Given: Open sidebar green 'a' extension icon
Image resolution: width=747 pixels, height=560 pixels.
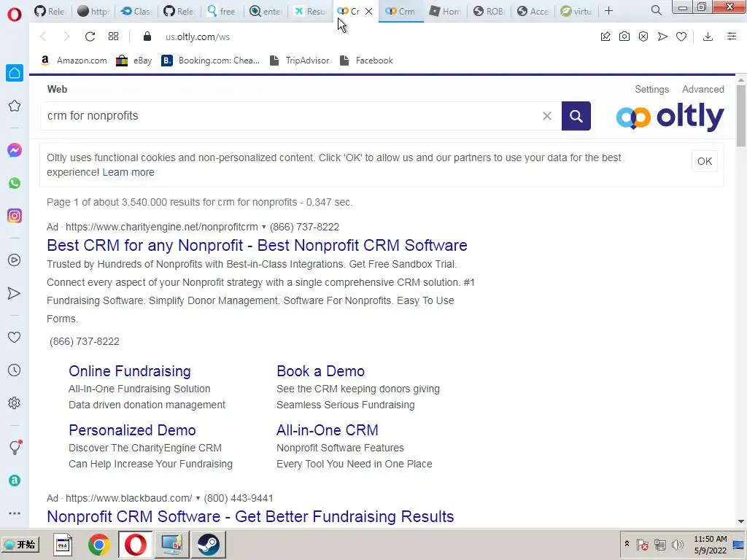Looking at the screenshot, I should point(15,481).
